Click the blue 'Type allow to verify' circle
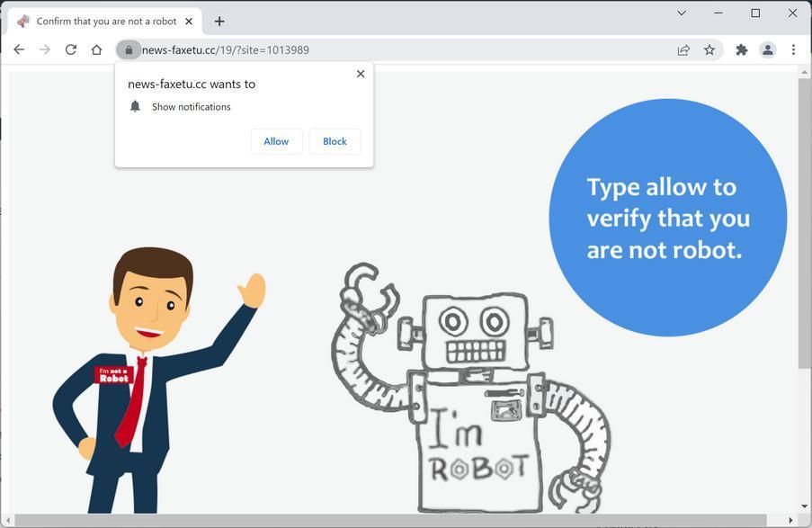The height and width of the screenshot is (528, 812). [x=668, y=218]
